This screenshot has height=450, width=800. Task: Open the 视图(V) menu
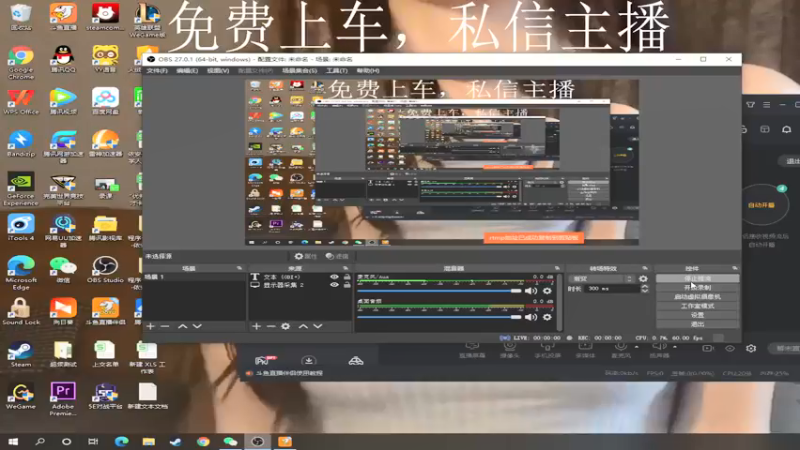point(218,70)
